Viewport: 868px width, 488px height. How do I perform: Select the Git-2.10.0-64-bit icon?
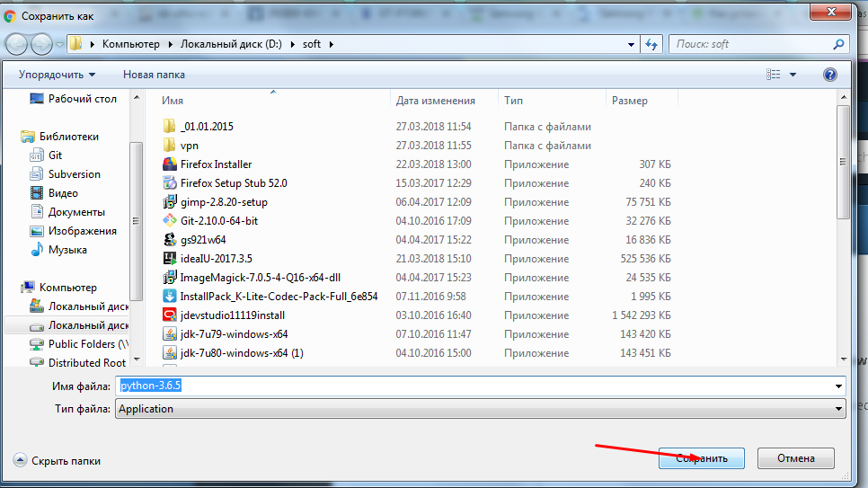coord(170,220)
